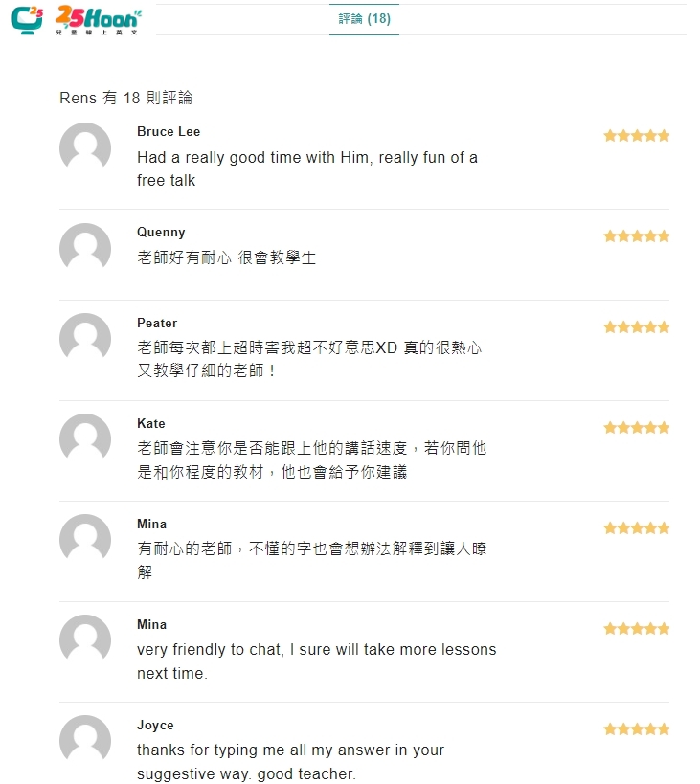Viewport: 700px width, 784px height.
Task: Click Quenny's avatar icon
Action: click(85, 249)
